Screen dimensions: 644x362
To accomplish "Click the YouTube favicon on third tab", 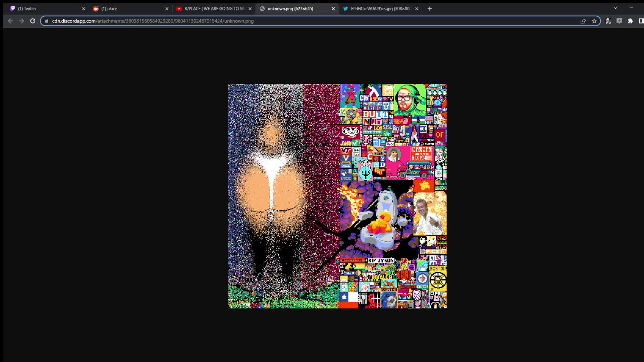I will (x=179, y=9).
